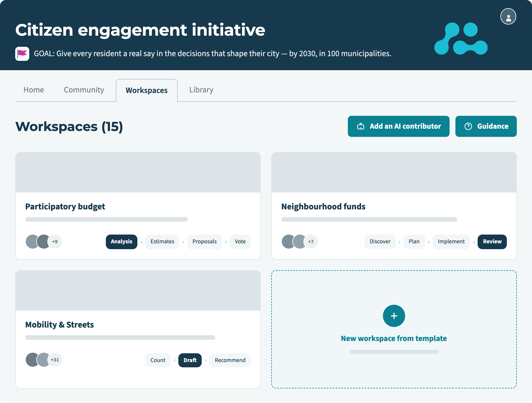Click first avatar on Neighbourhood funds card
532x403 pixels.
pyautogui.click(x=288, y=242)
